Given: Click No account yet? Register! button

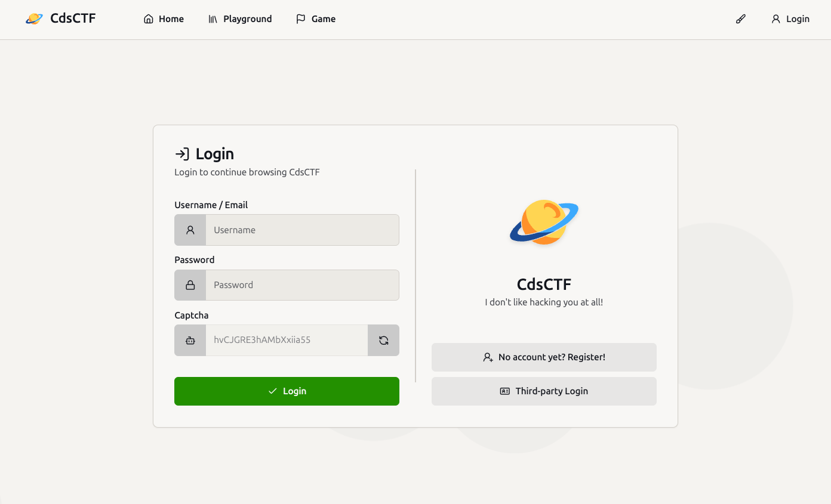Looking at the screenshot, I should coord(544,357).
